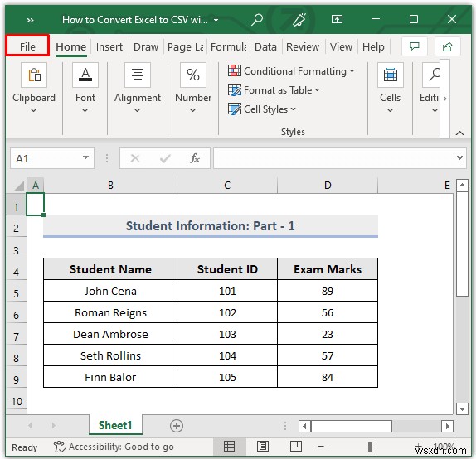Click the Cancel formula X icon
This screenshot has width=476, height=459.
coord(135,158)
